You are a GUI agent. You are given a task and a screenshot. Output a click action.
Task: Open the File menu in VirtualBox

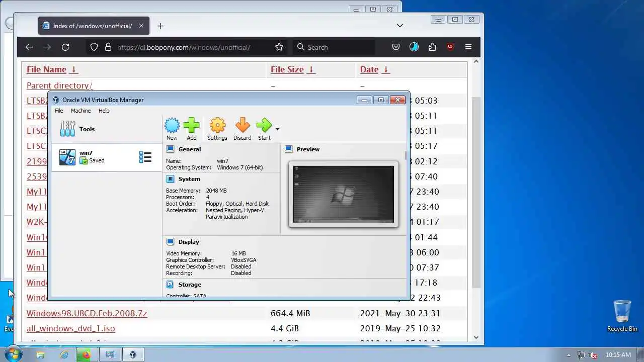point(59,111)
